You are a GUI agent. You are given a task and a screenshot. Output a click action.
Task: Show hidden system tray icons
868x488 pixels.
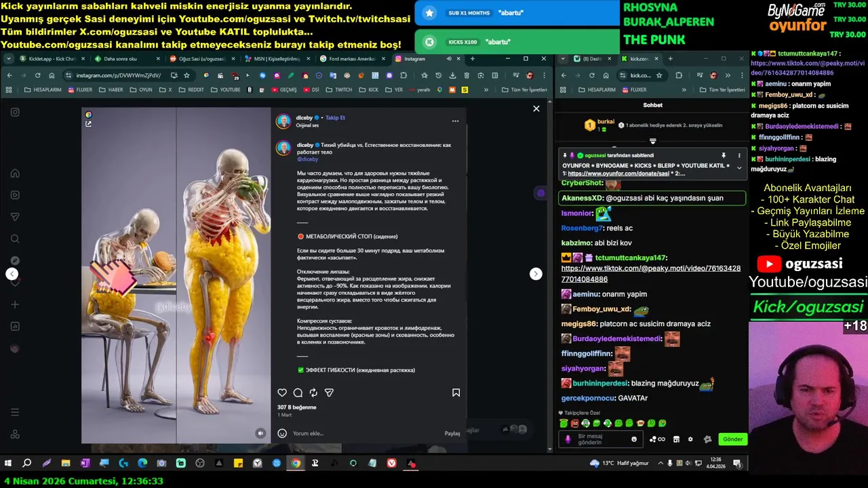[662, 464]
